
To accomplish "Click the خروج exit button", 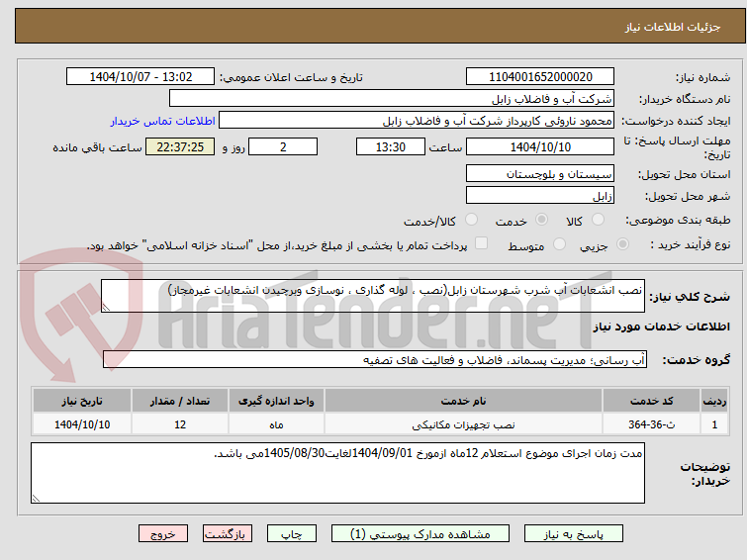I will coord(163,534).
